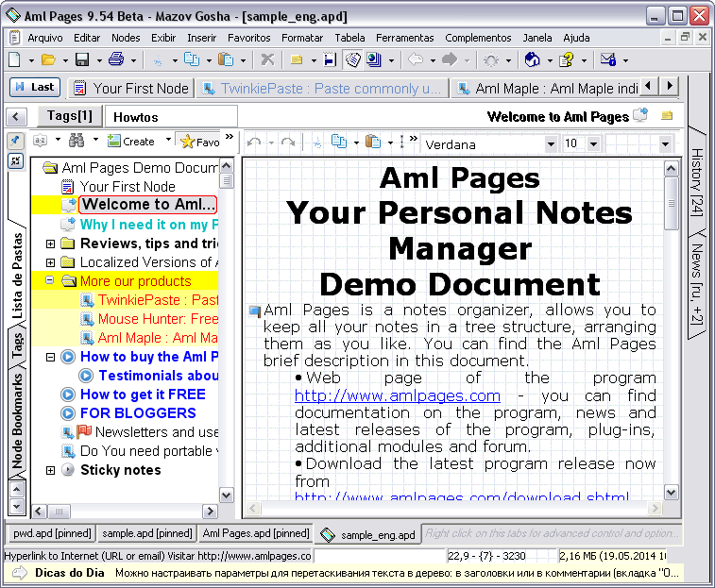Click the Create button

pos(131,142)
